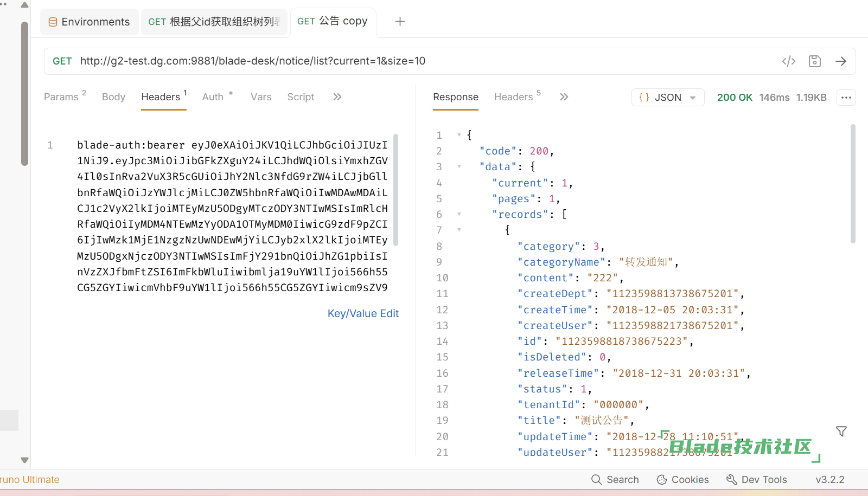Click the Key/Value Edit link
This screenshot has width=868, height=496.
pos(363,313)
